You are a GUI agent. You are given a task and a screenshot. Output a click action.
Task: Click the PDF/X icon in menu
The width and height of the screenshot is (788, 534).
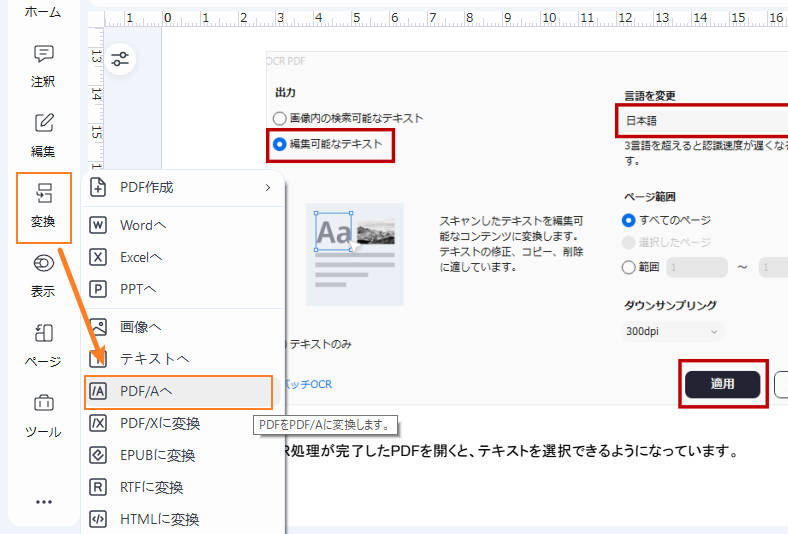click(98, 423)
